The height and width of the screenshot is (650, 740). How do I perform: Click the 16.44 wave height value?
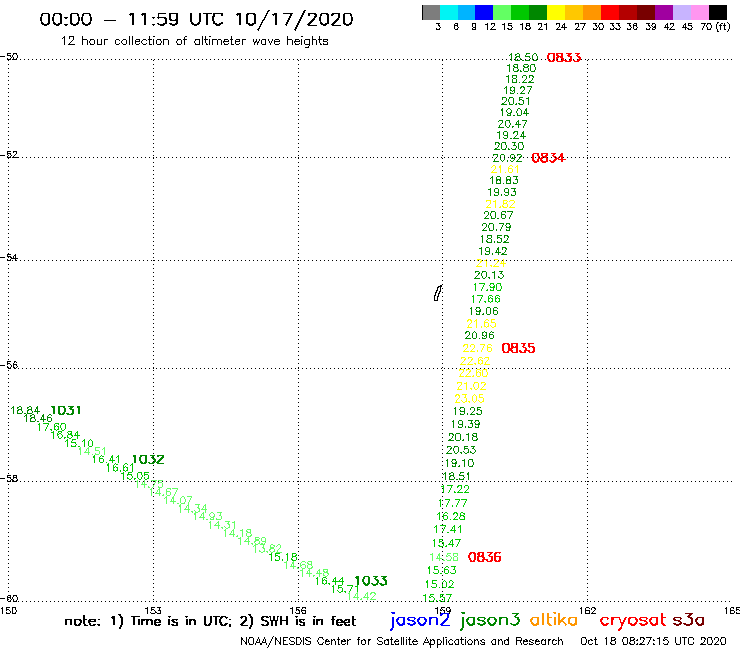[329, 581]
